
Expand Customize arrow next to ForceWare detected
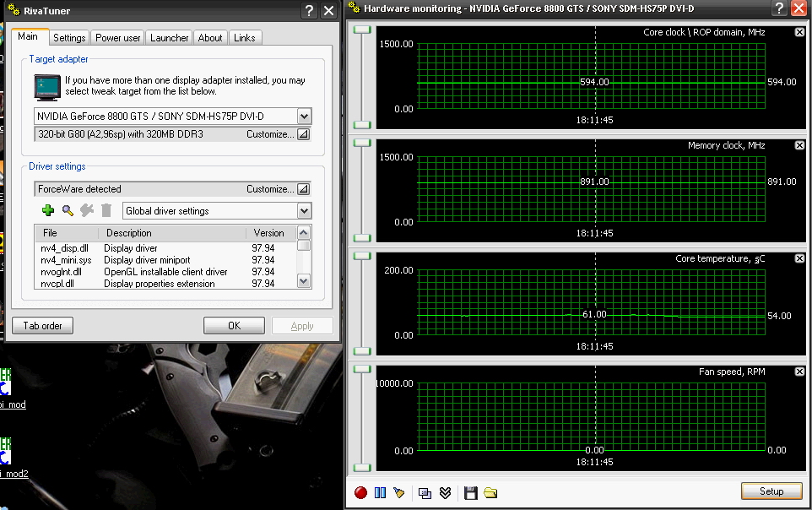304,189
